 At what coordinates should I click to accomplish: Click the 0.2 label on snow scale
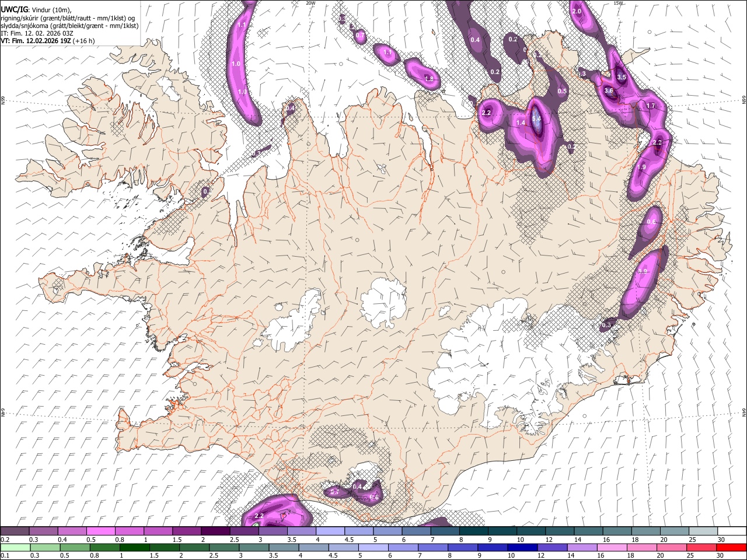(x=4, y=540)
